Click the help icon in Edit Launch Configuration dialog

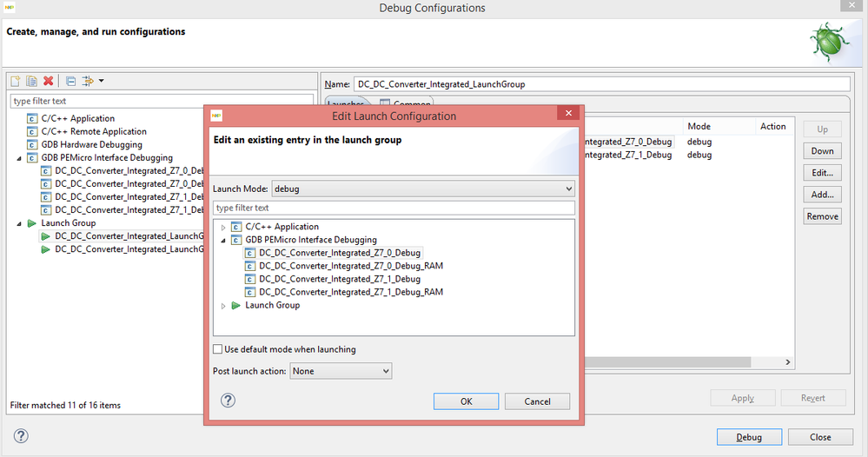[228, 400]
